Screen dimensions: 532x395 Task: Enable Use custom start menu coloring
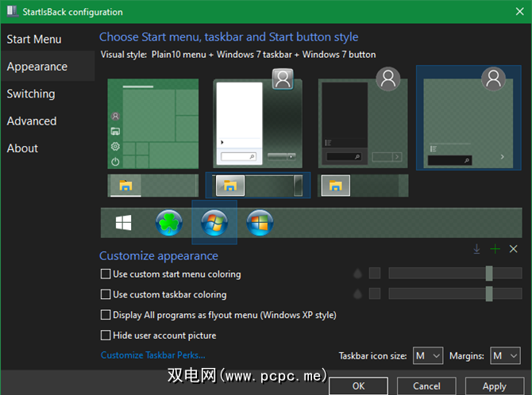pyautogui.click(x=106, y=274)
